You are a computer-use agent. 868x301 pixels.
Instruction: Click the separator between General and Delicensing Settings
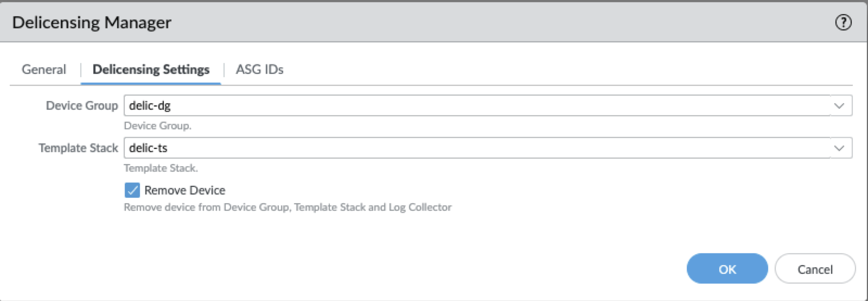pos(80,70)
